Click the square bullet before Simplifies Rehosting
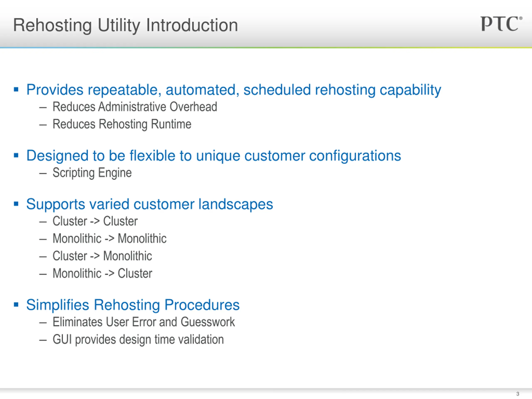Viewport: 532px width, 399px height. [x=16, y=305]
